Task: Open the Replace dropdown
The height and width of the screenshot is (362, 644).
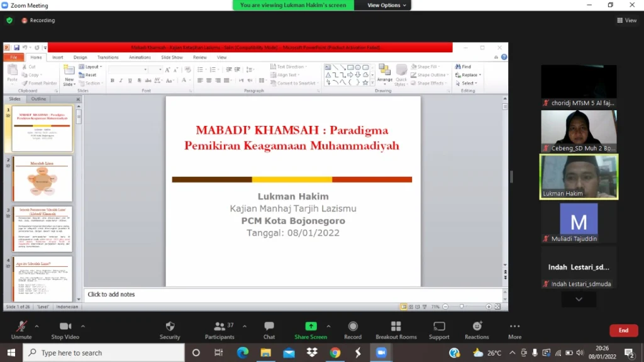Action: coord(468,75)
